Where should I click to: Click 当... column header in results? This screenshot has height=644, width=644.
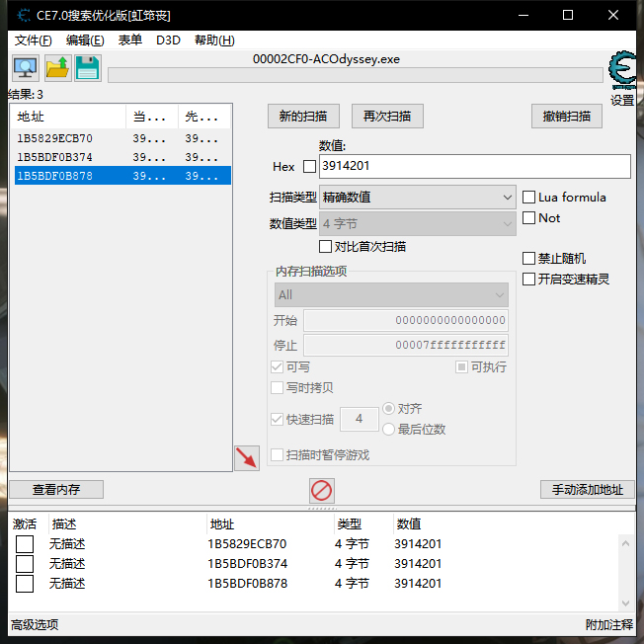pos(152,117)
